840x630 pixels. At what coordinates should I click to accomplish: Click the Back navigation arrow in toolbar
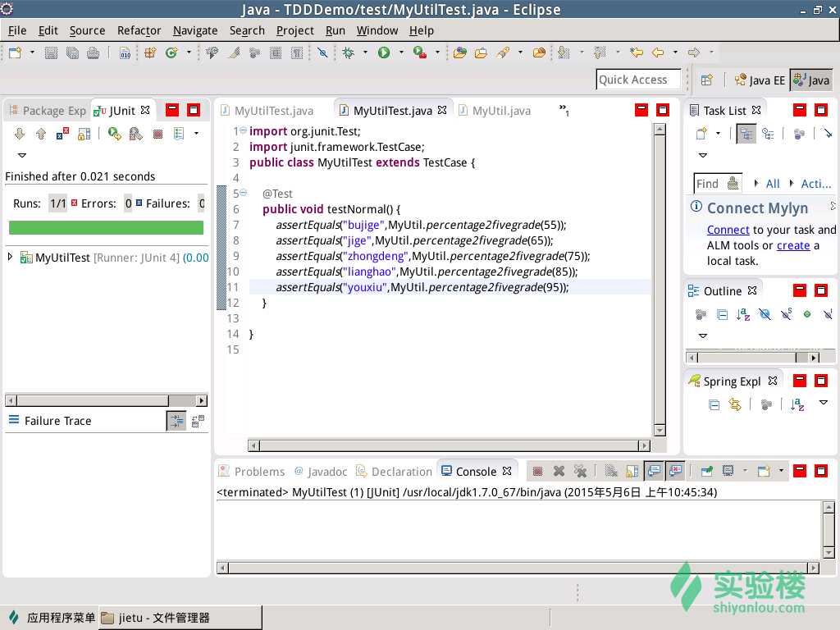[x=658, y=52]
